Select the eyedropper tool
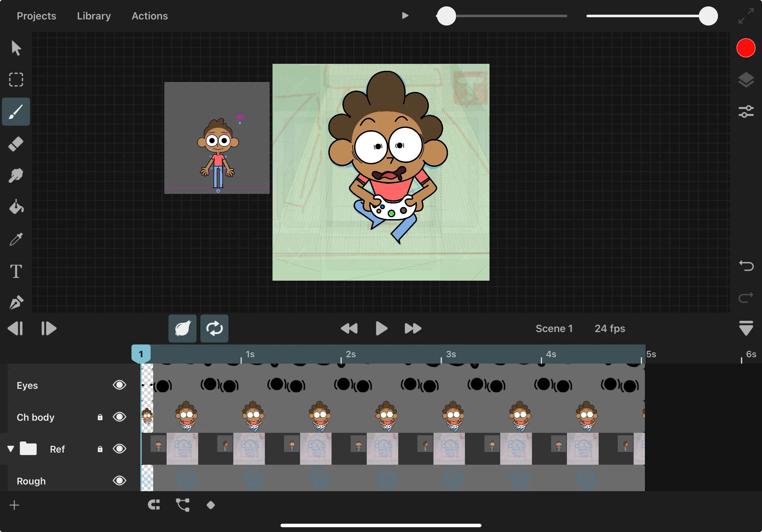762x532 pixels. click(x=16, y=239)
